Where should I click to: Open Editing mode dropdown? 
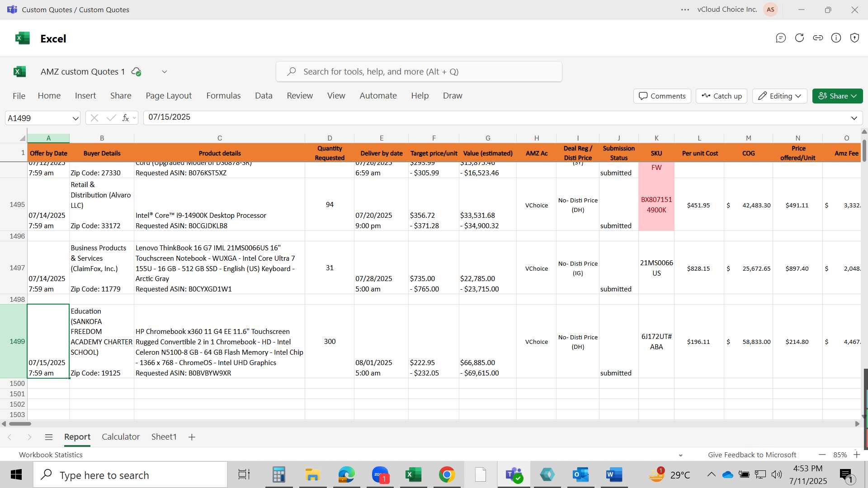(780, 96)
